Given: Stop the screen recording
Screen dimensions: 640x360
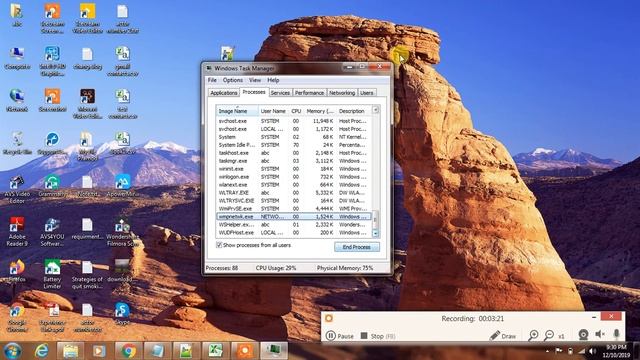Looking at the screenshot, I should (x=378, y=336).
